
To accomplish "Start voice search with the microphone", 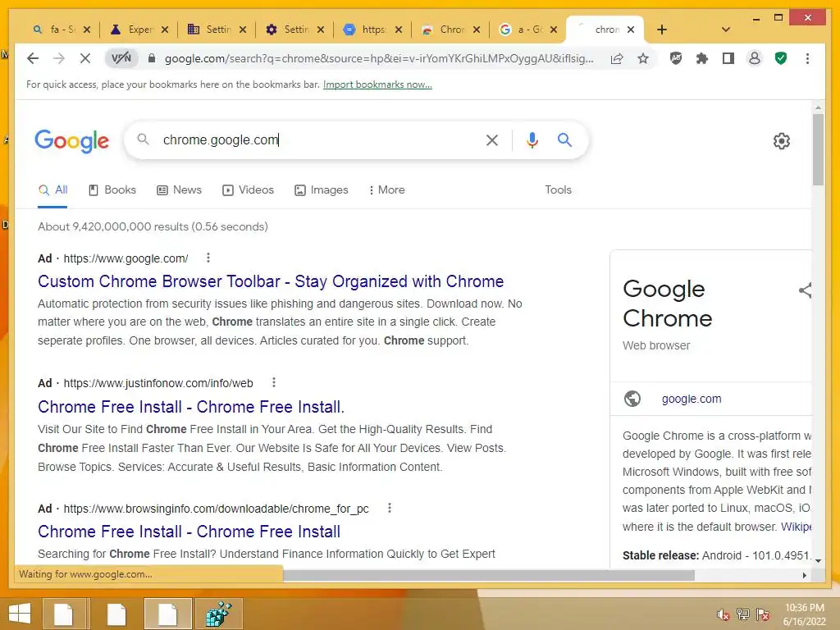I will coord(532,140).
